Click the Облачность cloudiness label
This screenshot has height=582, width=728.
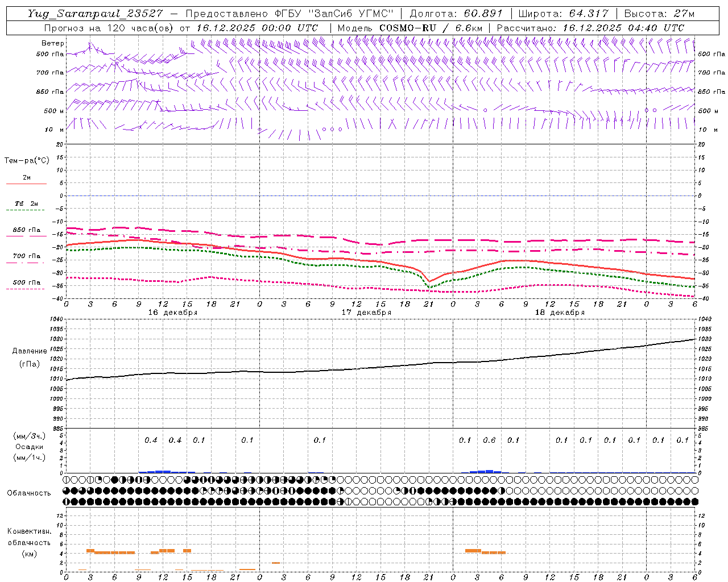pos(29,493)
